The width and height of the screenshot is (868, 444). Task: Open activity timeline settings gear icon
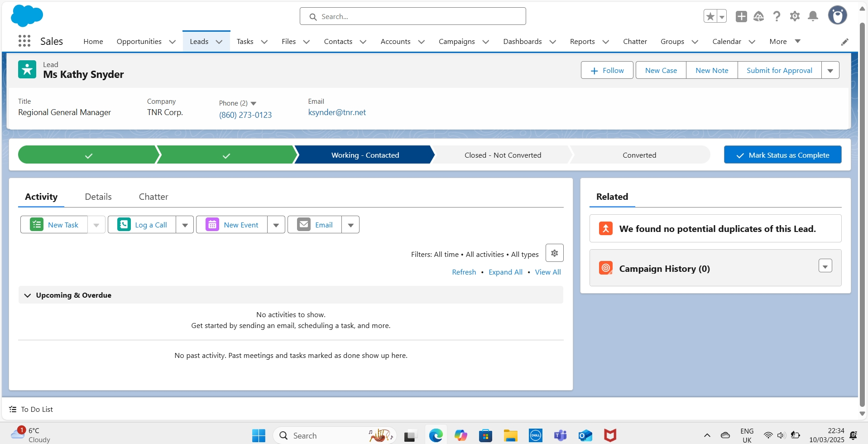(554, 253)
